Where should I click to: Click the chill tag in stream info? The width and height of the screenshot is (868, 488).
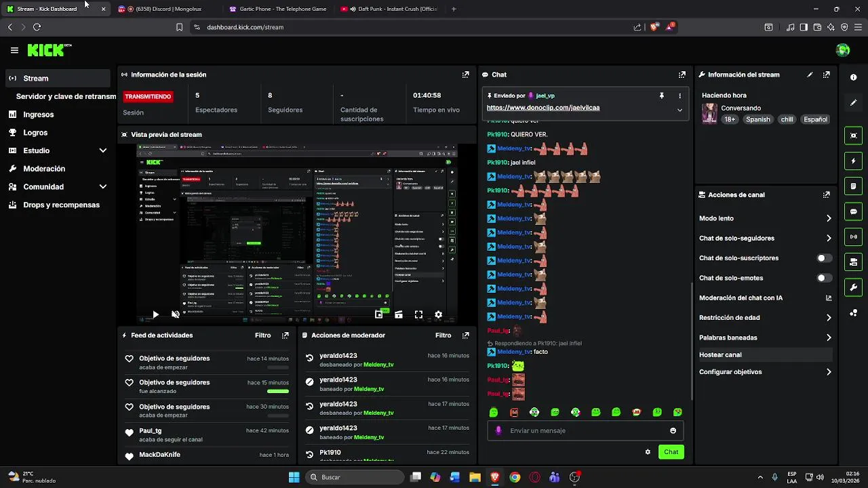pyautogui.click(x=787, y=119)
